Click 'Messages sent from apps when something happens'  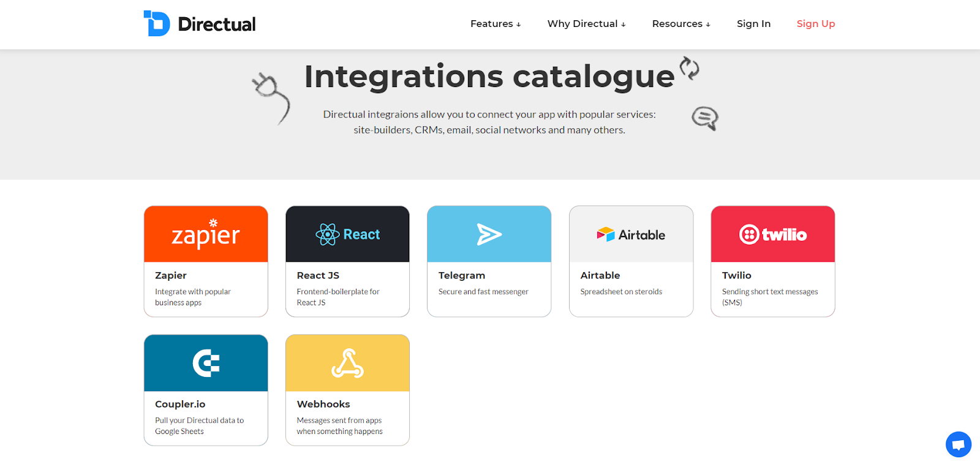(x=340, y=426)
